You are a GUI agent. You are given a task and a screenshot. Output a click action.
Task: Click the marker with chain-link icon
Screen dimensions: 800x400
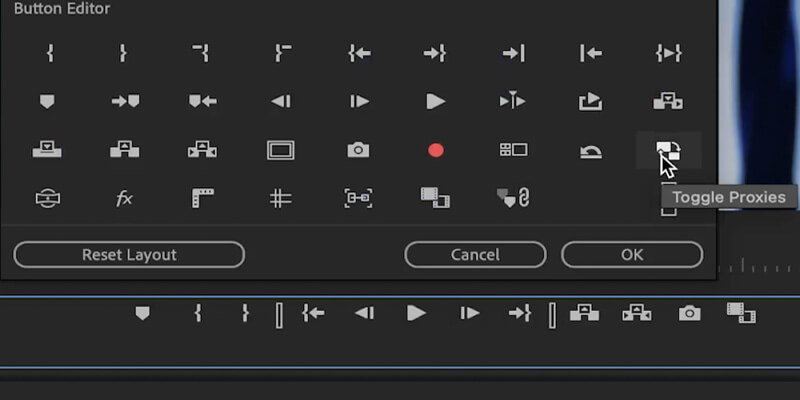coord(513,198)
